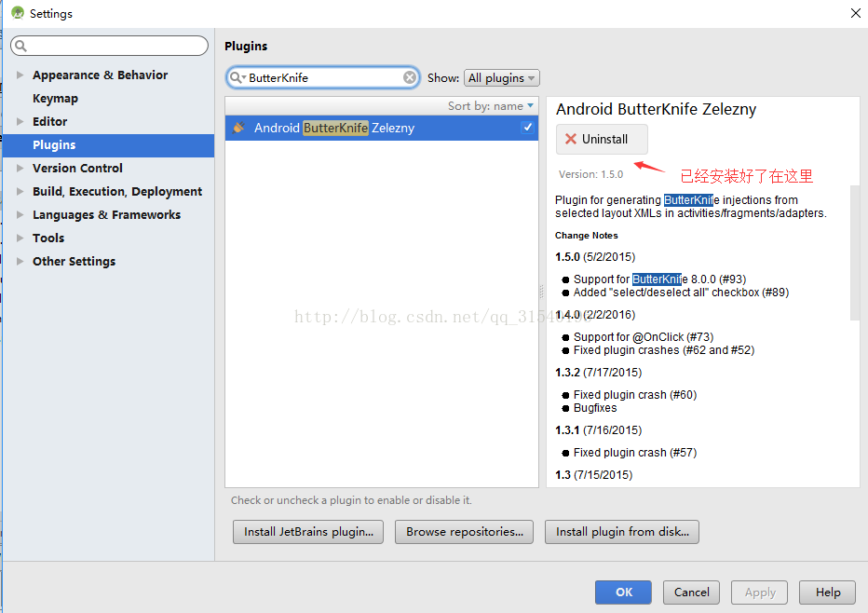Image resolution: width=868 pixels, height=613 pixels.
Task: Click the Cancel button
Action: pyautogui.click(x=691, y=592)
